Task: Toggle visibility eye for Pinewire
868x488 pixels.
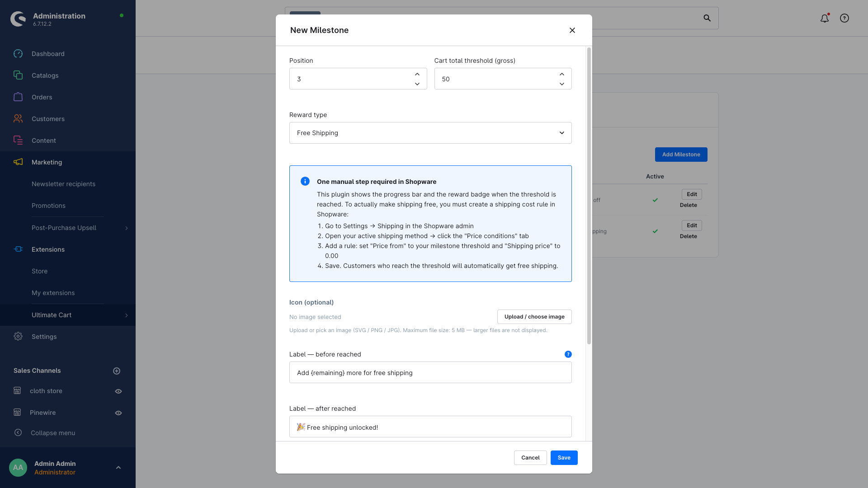Action: tap(118, 413)
